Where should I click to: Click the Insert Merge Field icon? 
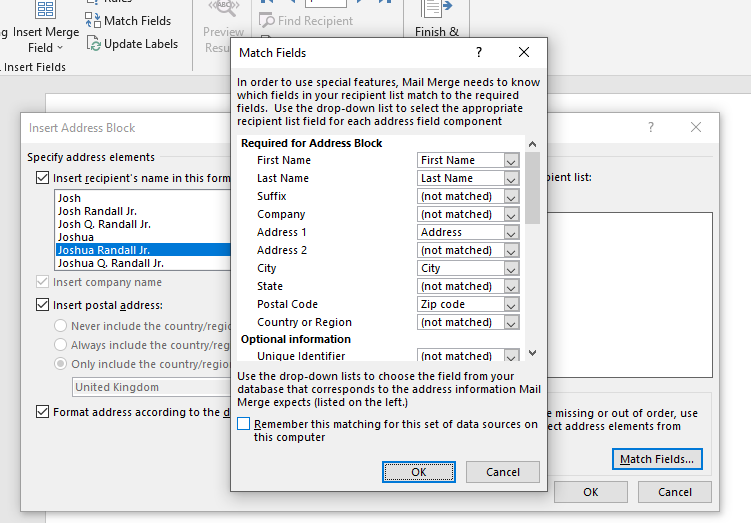46,12
